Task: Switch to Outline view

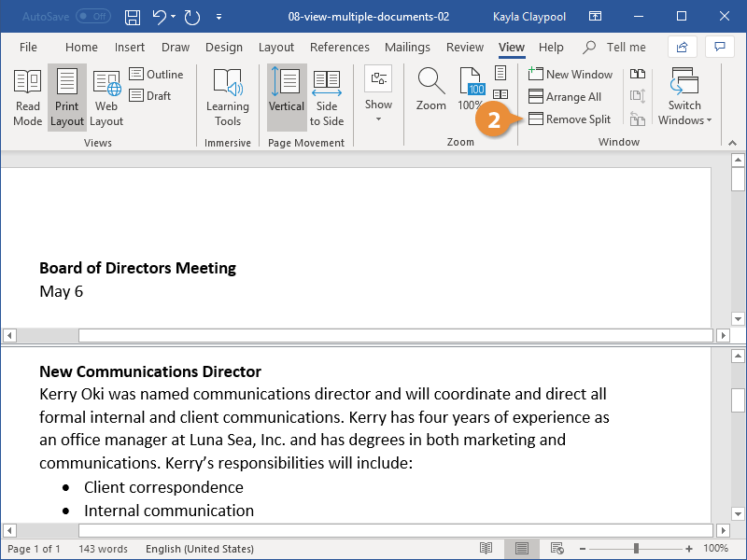Action: [x=156, y=75]
